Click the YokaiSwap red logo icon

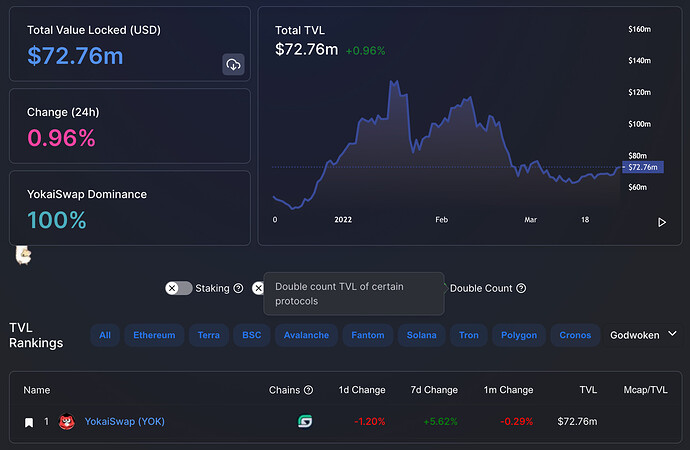coord(67,422)
